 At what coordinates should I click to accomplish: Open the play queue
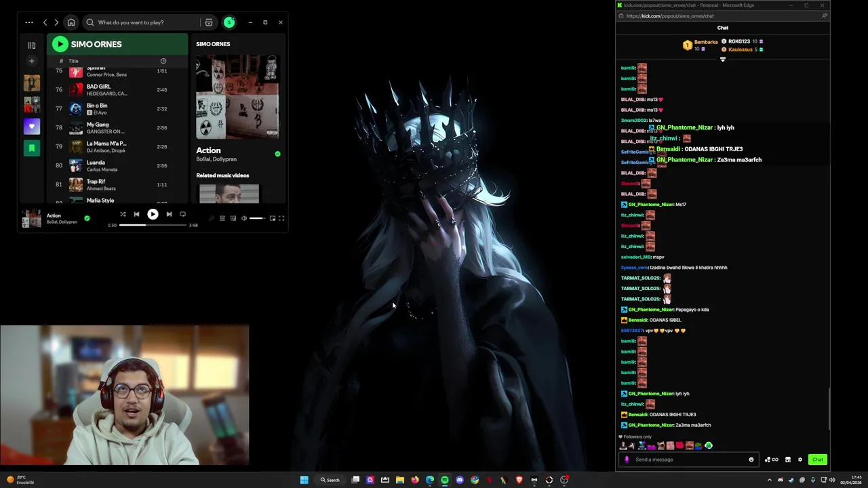tap(222, 218)
